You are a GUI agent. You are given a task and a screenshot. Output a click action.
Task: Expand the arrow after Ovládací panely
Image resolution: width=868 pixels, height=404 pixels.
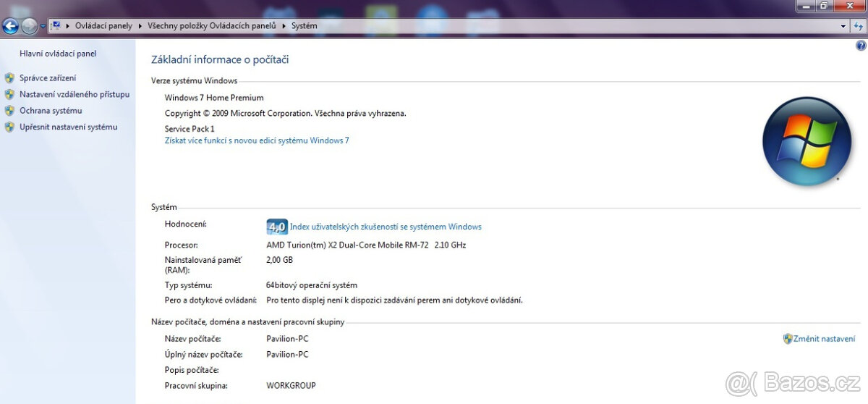[140, 26]
